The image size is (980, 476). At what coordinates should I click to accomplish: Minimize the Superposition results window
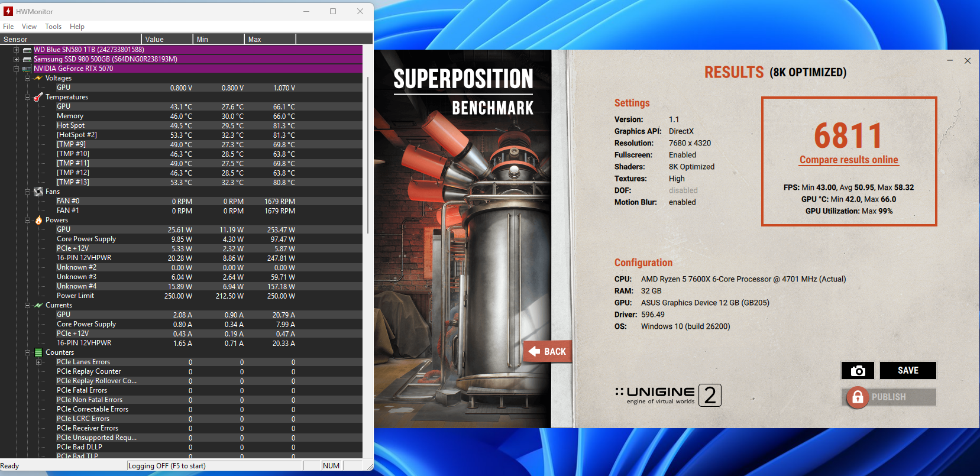pos(950,60)
